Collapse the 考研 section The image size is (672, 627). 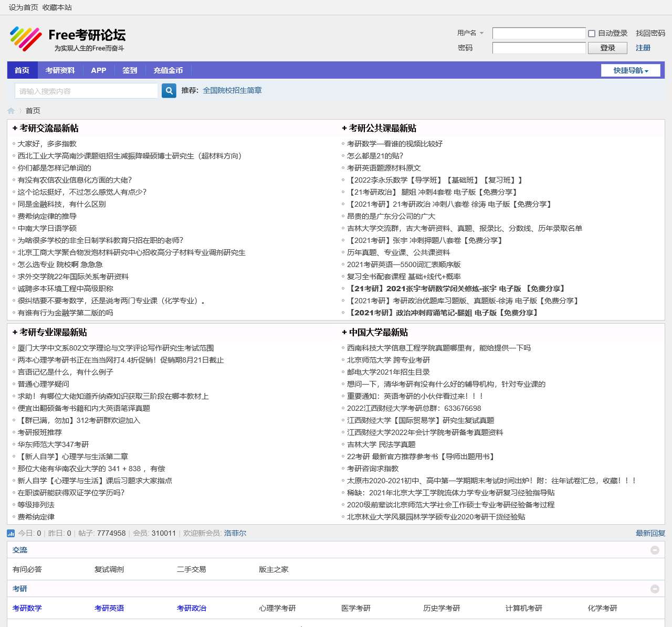pos(655,589)
